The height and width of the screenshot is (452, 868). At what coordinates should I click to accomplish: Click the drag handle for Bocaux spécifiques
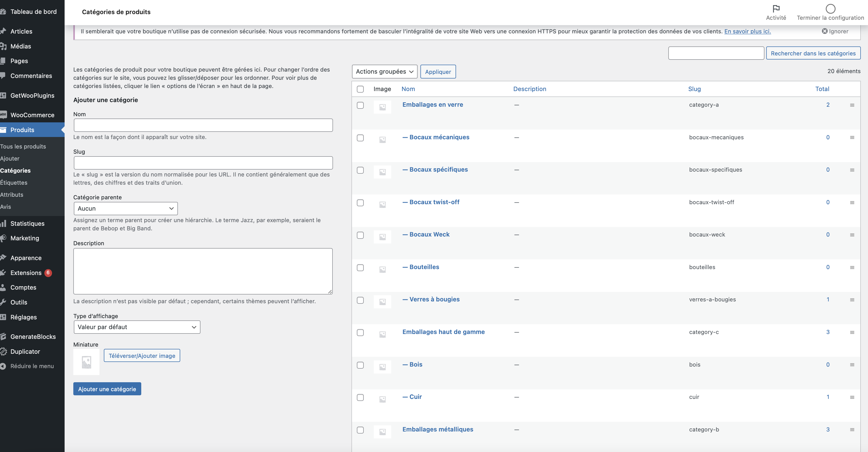pyautogui.click(x=852, y=170)
